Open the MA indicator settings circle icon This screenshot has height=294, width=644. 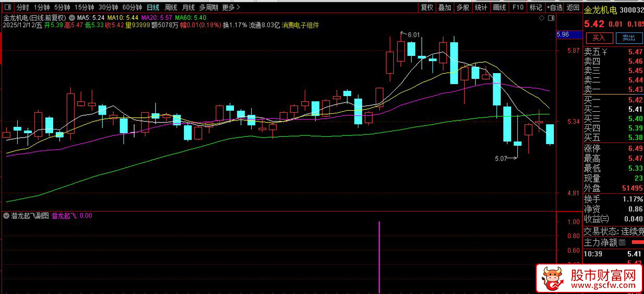pyautogui.click(x=72, y=18)
